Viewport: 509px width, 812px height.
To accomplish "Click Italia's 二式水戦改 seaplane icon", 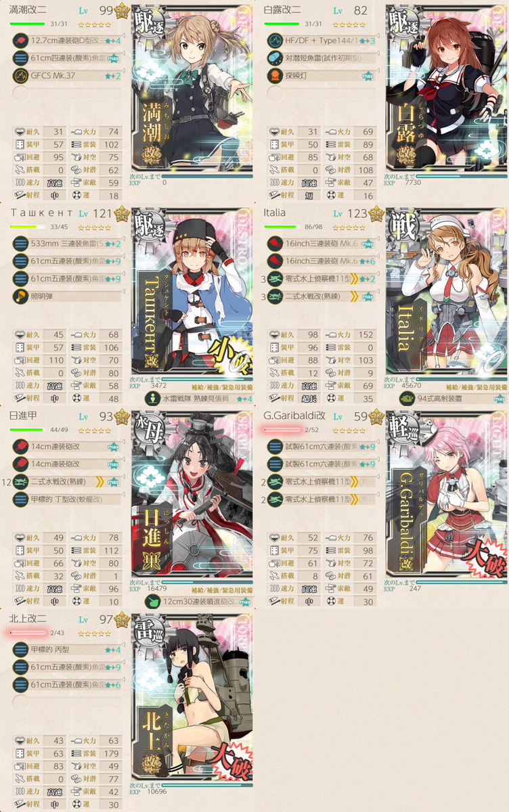I will pyautogui.click(x=275, y=296).
